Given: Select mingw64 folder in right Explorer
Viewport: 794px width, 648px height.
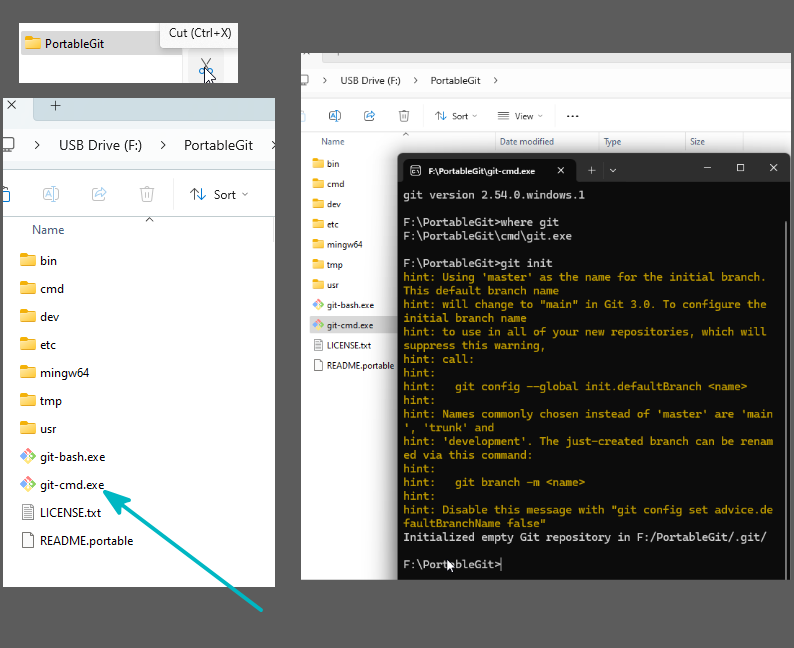Looking at the screenshot, I should point(338,245).
